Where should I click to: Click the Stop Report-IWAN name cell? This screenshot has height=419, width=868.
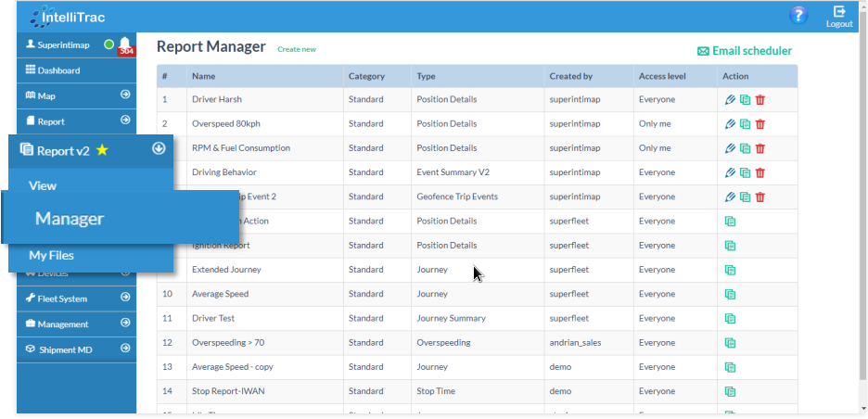(x=264, y=391)
